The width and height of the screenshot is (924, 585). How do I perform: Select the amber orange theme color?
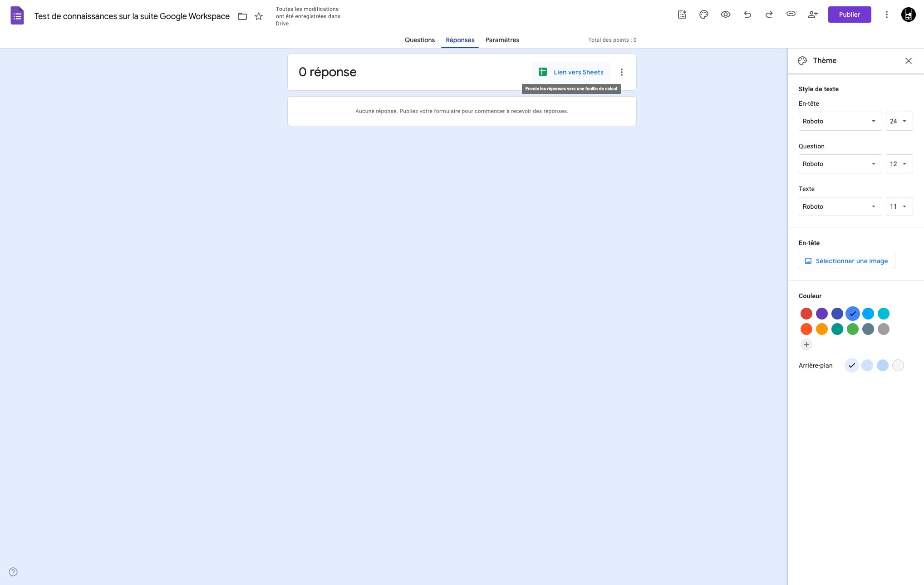click(x=821, y=329)
